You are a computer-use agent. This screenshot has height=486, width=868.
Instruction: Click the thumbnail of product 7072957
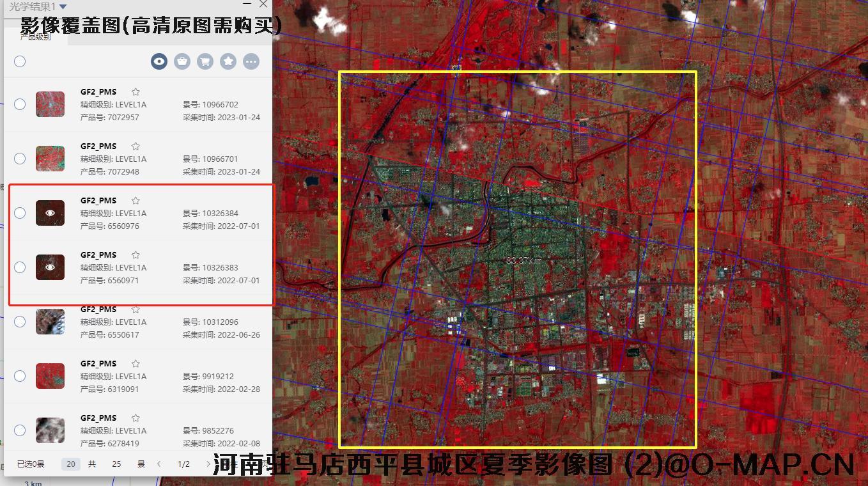(50, 104)
